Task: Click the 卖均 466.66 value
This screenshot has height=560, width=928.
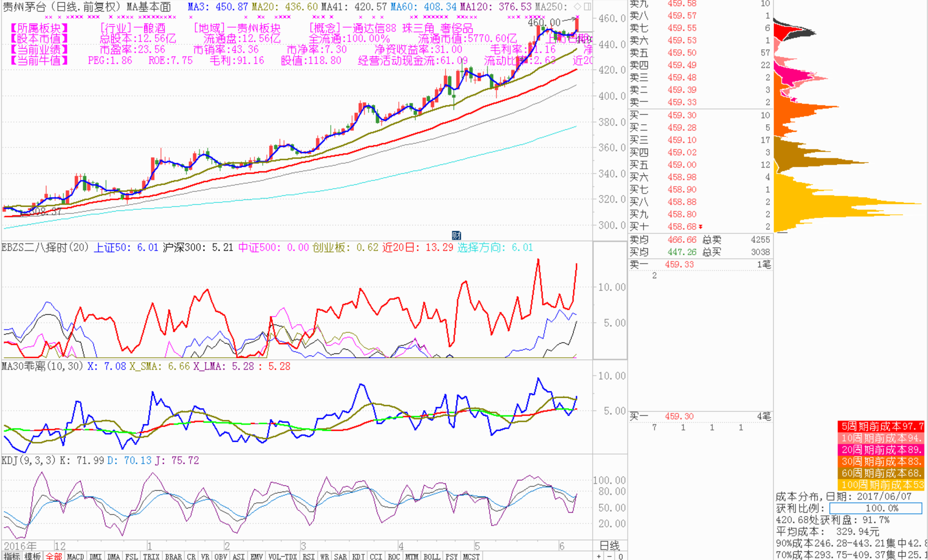Action: coord(682,240)
